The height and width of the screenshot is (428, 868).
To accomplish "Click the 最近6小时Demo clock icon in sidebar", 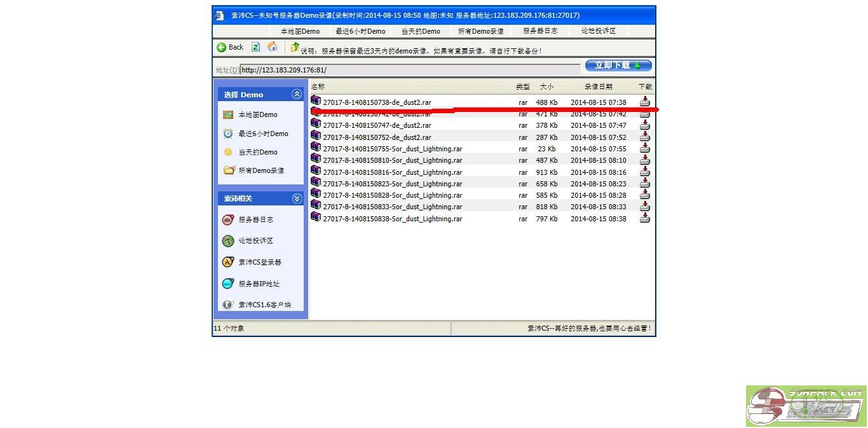I will pos(228,134).
